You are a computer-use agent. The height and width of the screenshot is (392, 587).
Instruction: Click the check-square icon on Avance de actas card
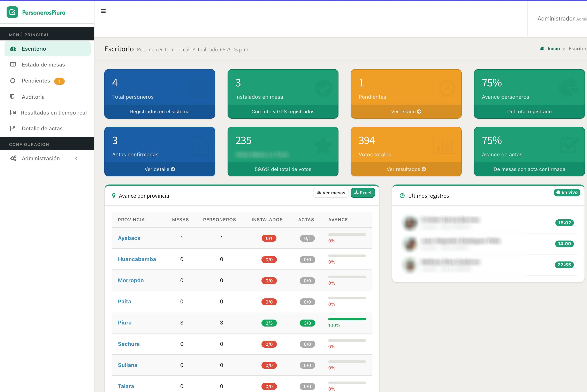570,145
